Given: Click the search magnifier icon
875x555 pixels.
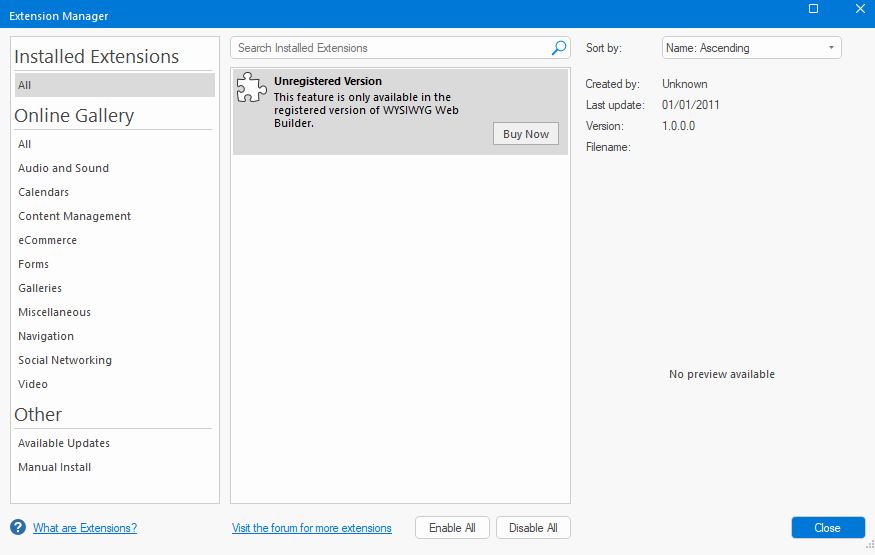Looking at the screenshot, I should coord(559,48).
